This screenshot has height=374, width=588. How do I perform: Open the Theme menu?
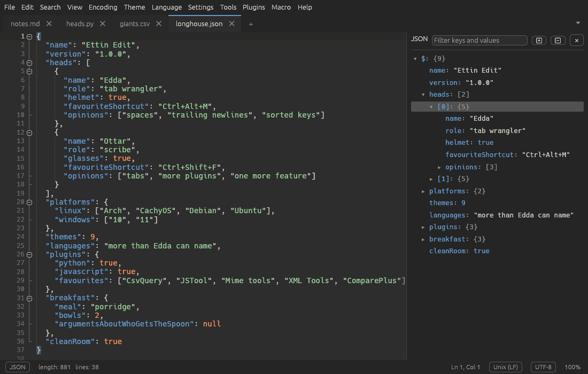tap(134, 7)
